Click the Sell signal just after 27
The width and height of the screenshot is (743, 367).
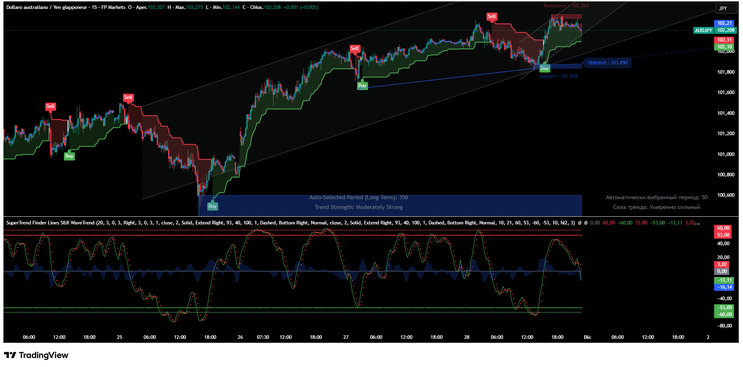(354, 48)
